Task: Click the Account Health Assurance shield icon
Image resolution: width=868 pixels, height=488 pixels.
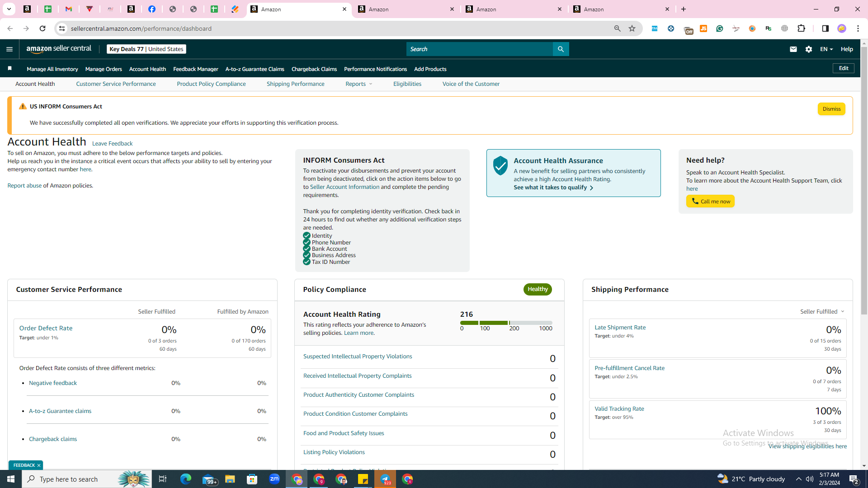Action: [500, 166]
